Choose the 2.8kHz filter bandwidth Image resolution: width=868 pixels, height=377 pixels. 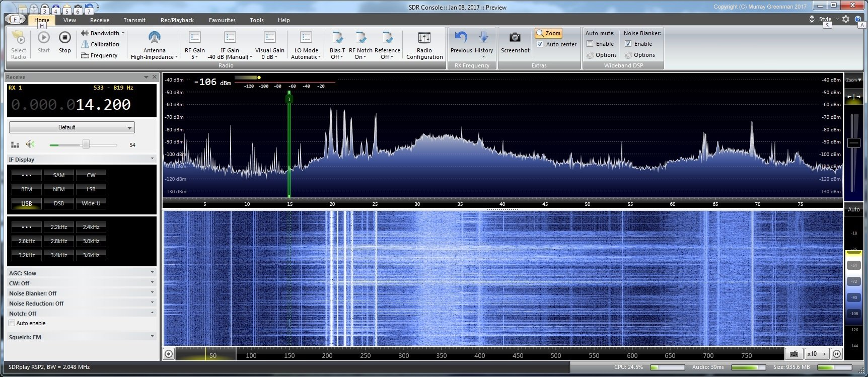58,241
